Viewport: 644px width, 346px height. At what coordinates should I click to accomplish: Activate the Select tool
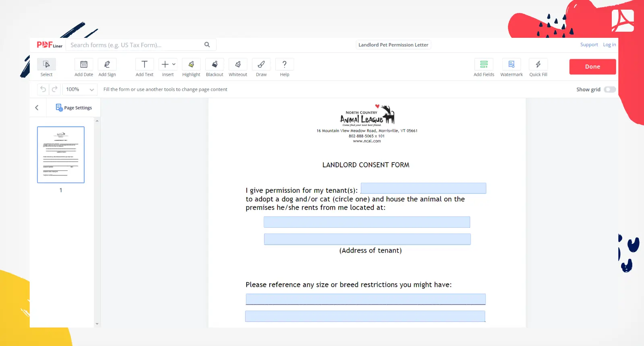46,68
